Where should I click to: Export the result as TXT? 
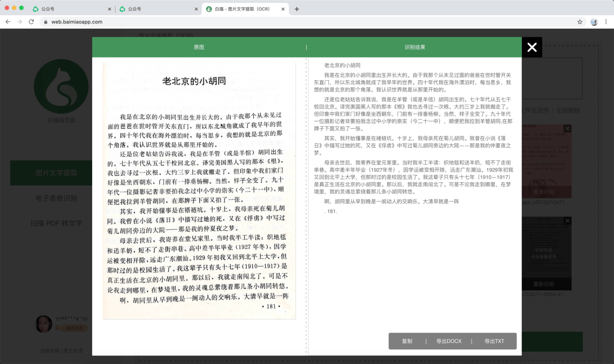495,341
